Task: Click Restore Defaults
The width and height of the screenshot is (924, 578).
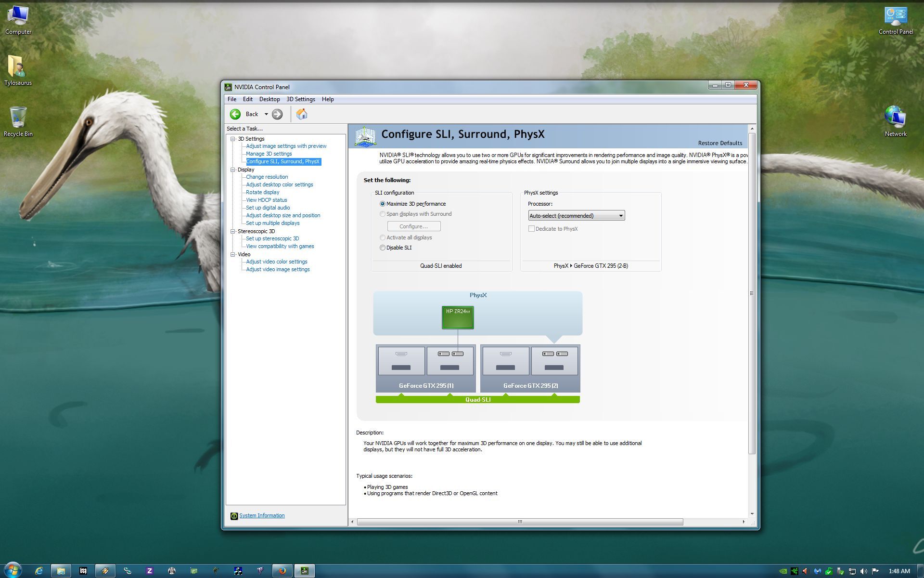Action: pyautogui.click(x=720, y=143)
